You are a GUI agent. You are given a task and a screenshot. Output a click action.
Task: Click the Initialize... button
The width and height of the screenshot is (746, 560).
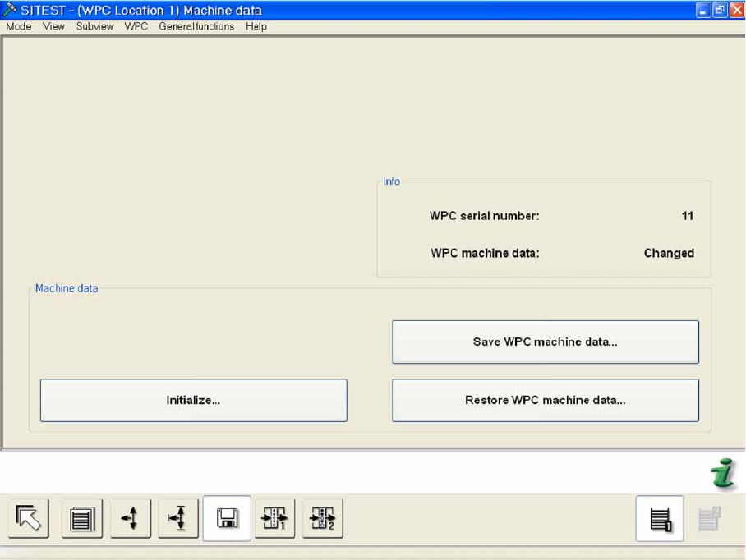click(x=194, y=400)
